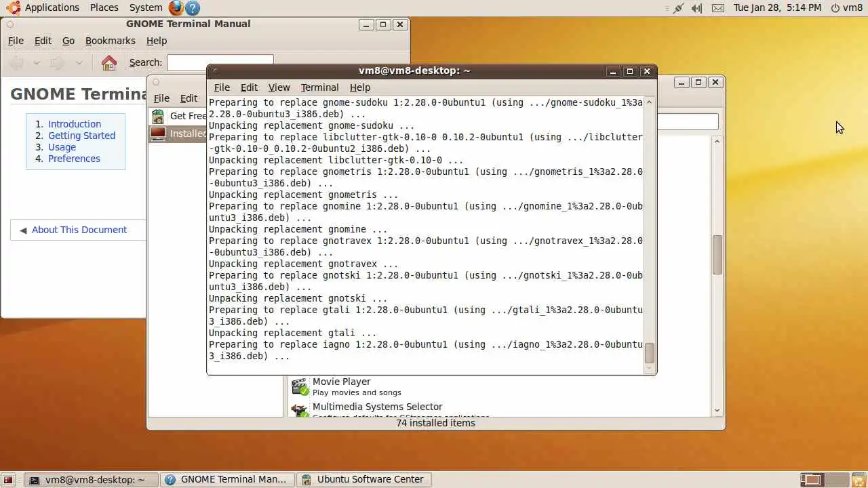The image size is (868, 488).
Task: Click the '74 installed items' status text
Action: coord(435,423)
